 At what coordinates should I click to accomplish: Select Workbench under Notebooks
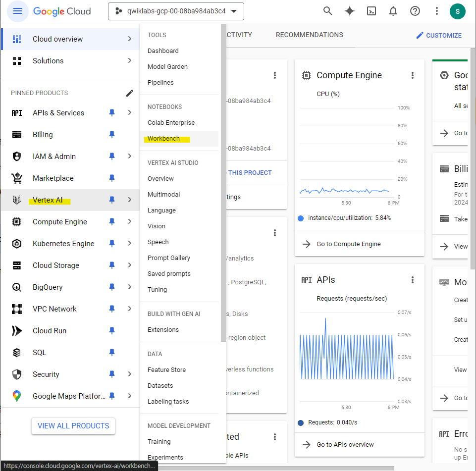pos(179,139)
